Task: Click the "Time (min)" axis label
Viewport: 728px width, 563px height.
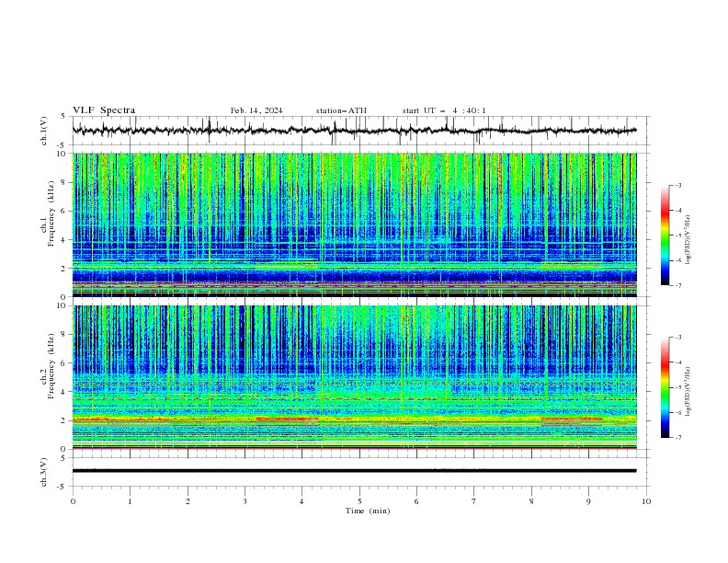Action: click(x=368, y=511)
